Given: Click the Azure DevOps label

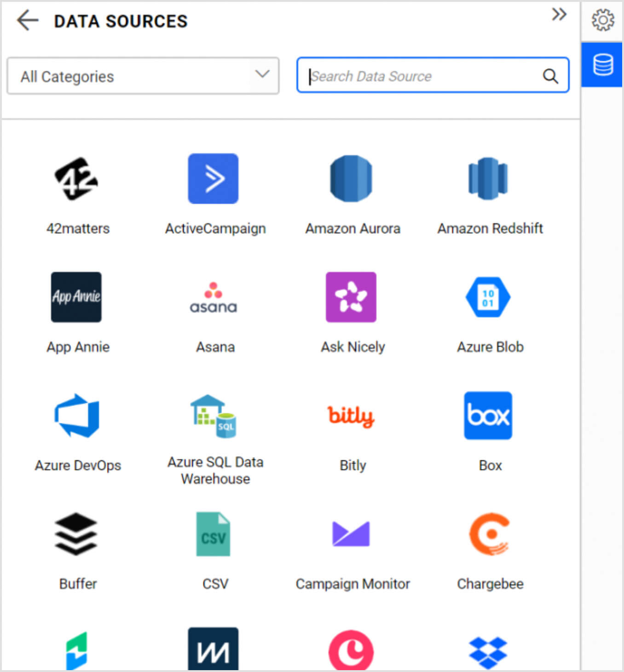Looking at the screenshot, I should pyautogui.click(x=78, y=465).
